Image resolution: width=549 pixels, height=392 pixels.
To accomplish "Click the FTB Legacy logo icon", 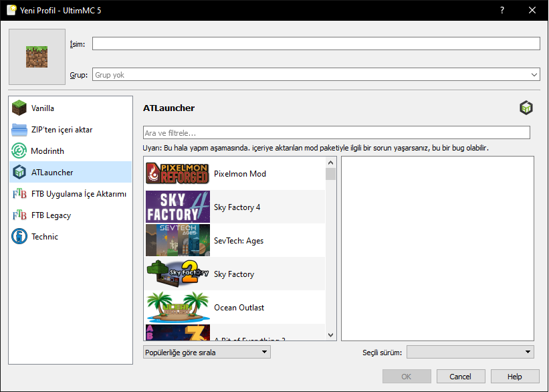I will tap(19, 215).
